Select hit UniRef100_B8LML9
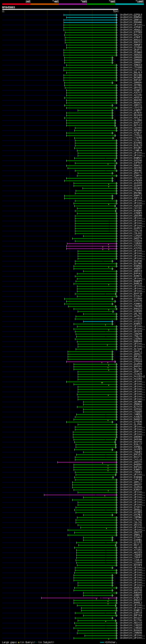Viewport: 146px width, 644px height. pos(131,72)
